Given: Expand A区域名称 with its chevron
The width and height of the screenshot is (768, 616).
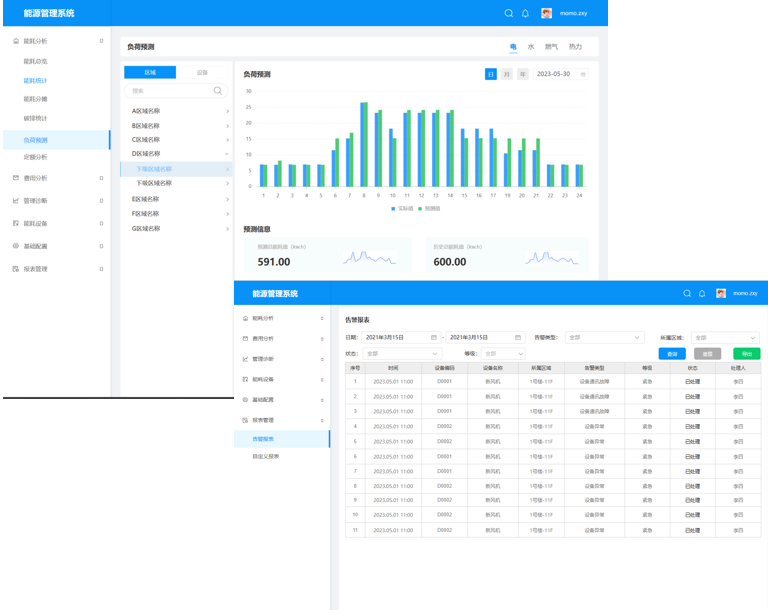Looking at the screenshot, I should point(227,112).
